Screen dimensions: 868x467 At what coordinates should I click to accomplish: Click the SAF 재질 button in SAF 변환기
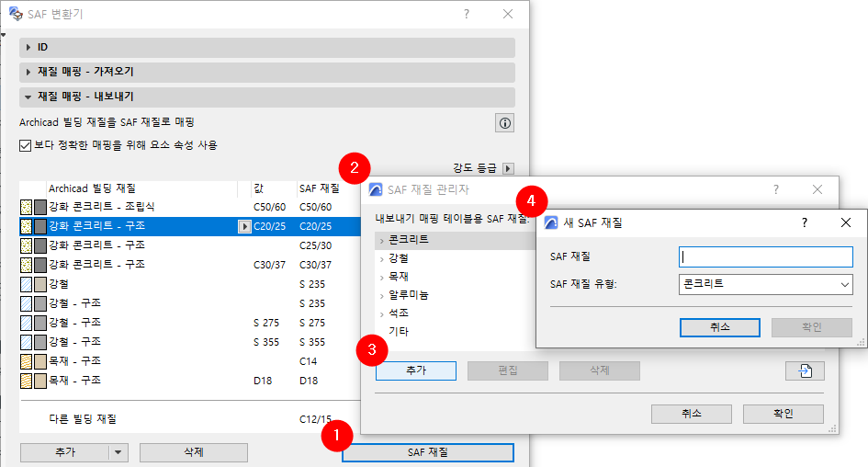coord(428,452)
